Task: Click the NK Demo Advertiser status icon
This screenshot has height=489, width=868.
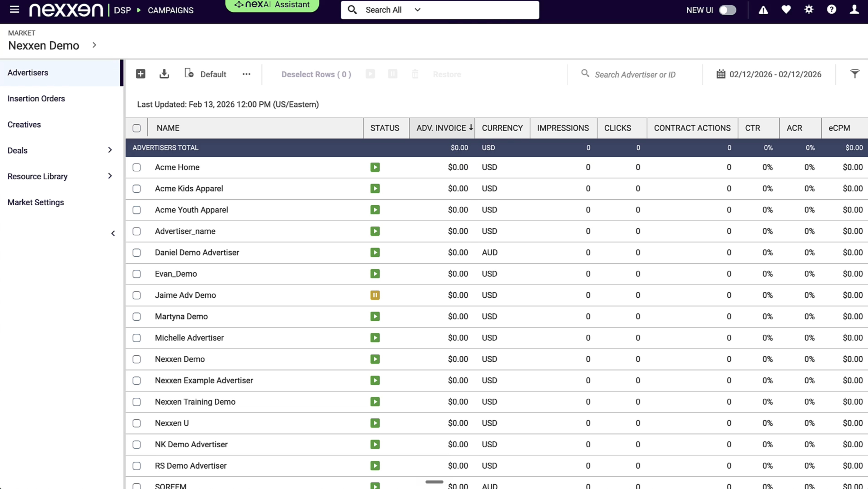Action: [375, 444]
